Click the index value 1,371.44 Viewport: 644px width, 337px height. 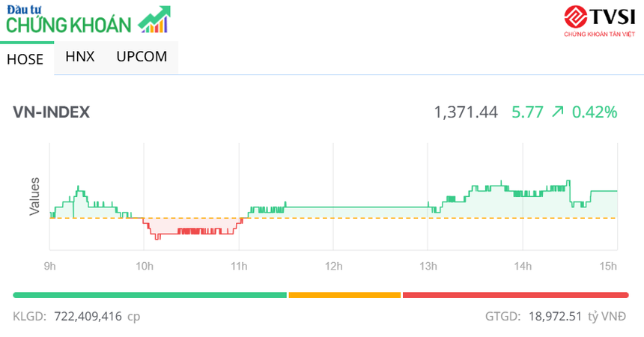[466, 112]
